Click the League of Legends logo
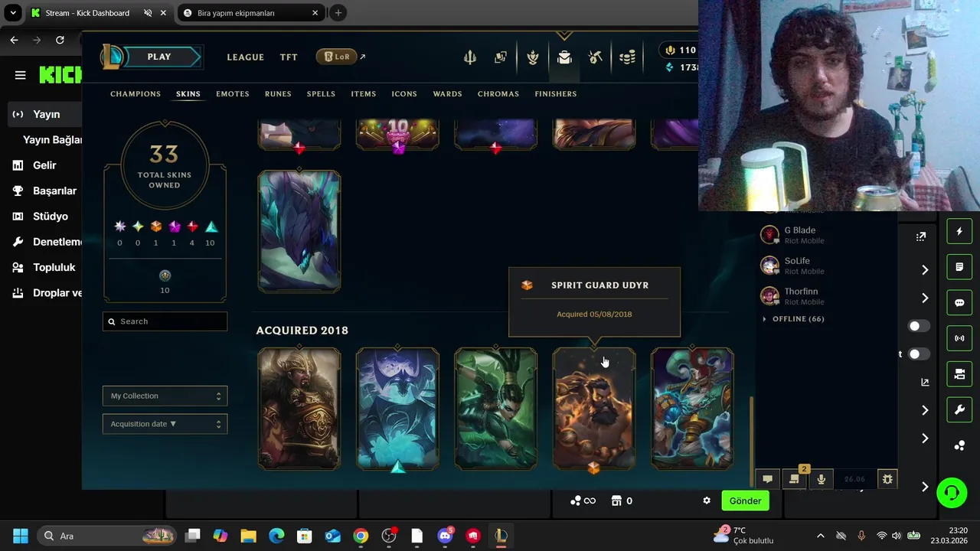This screenshot has height=551, width=980. [113, 57]
